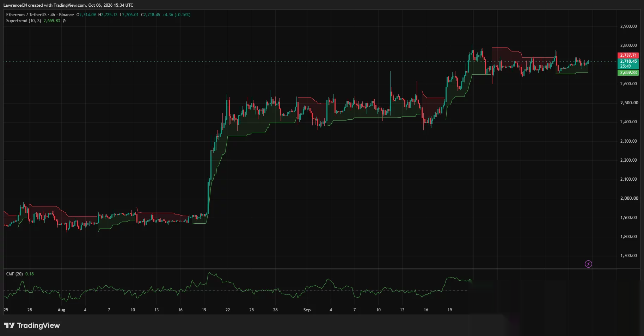Click the Sep label on the time axis

tap(307, 310)
